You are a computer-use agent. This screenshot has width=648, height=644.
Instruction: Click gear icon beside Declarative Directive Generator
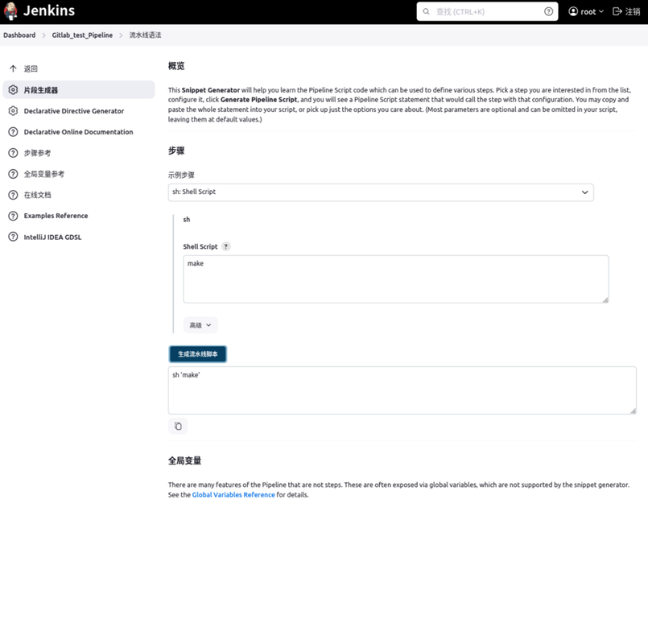(x=13, y=111)
